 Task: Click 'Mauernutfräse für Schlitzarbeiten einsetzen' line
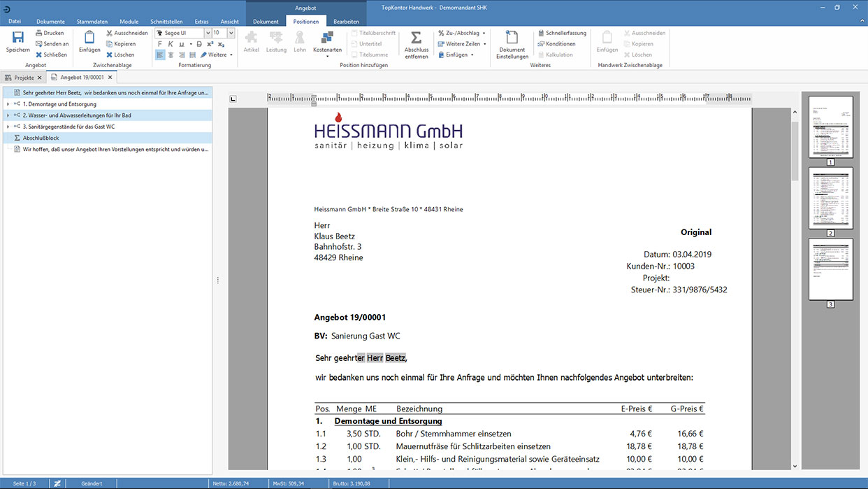click(473, 446)
